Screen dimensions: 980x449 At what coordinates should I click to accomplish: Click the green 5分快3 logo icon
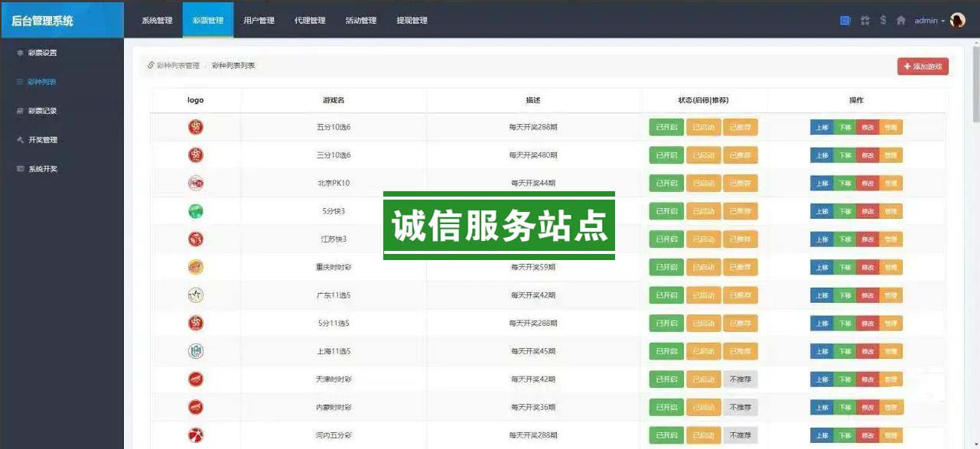coord(196,211)
